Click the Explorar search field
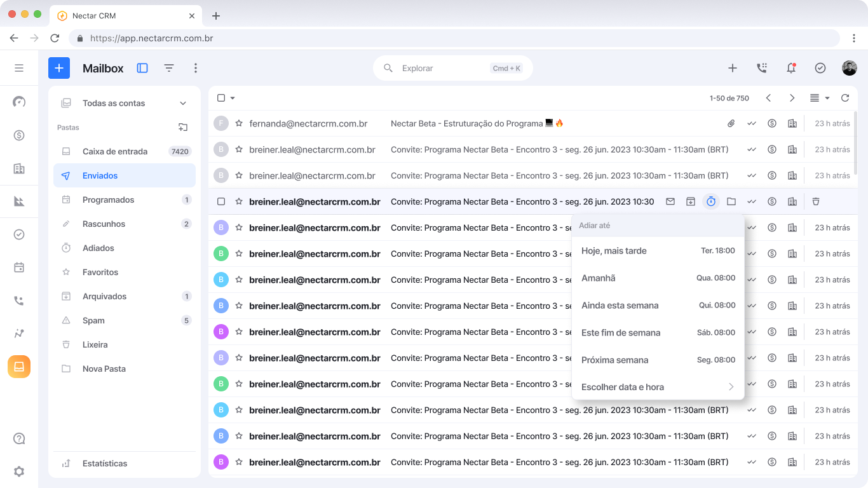This screenshot has height=488, width=868. click(452, 68)
